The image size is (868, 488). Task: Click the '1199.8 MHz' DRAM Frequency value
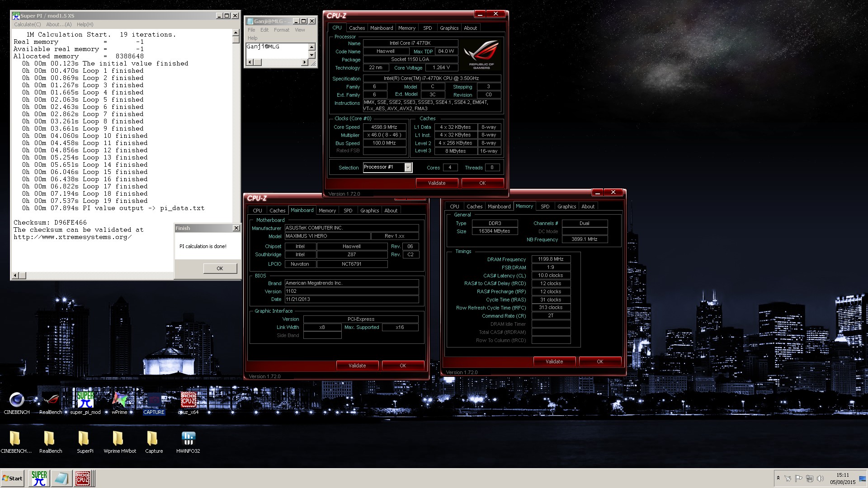551,259
